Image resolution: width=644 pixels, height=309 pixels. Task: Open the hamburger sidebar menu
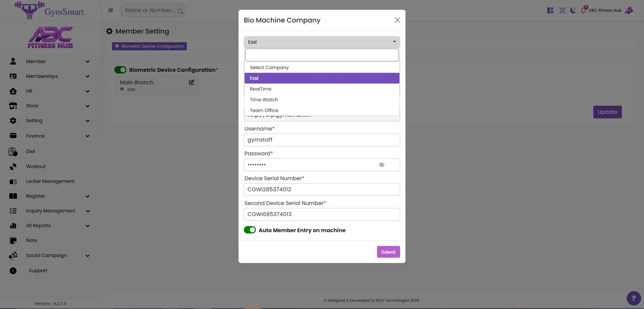111,10
